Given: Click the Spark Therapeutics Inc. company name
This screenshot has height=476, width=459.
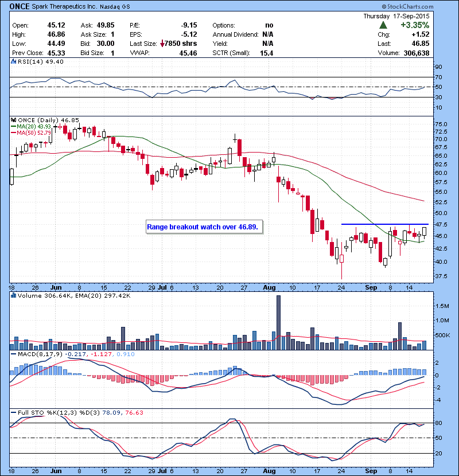Looking at the screenshot, I should [64, 6].
